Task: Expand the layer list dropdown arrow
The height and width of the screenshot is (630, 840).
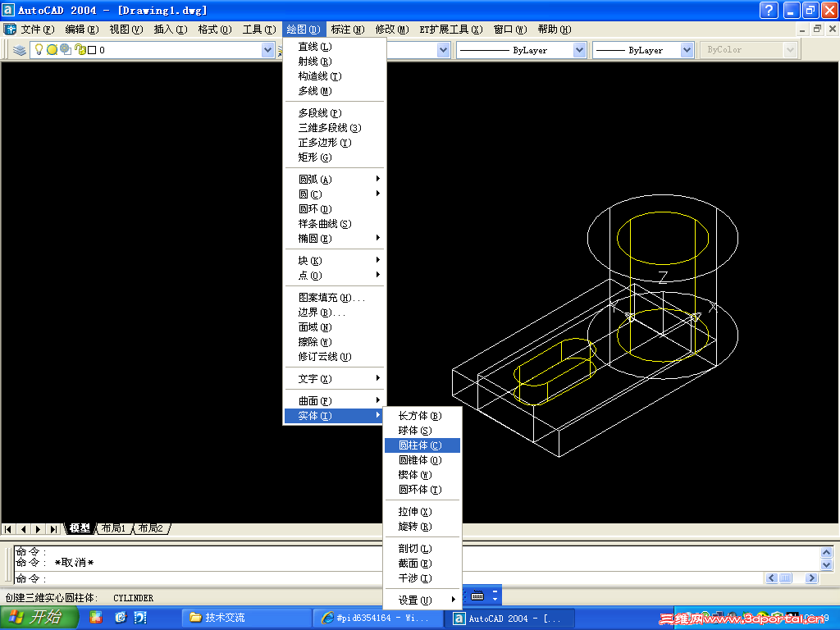Action: pos(268,50)
